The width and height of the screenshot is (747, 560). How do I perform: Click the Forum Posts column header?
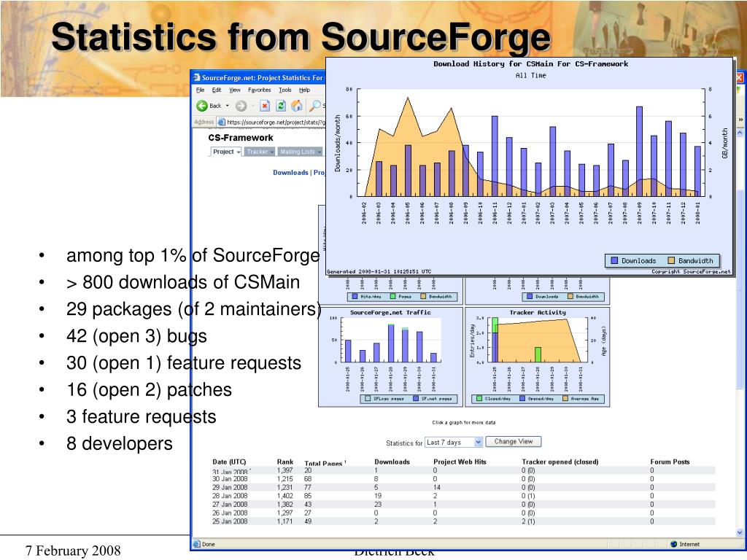[670, 462]
